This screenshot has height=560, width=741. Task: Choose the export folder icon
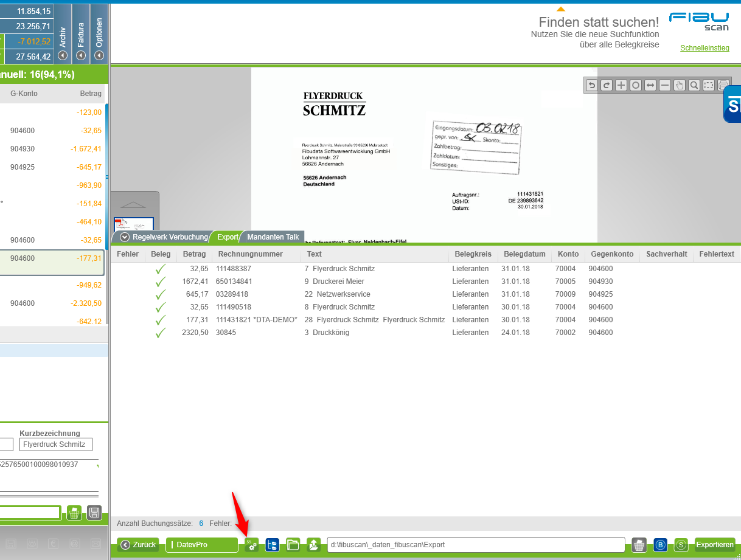[x=293, y=545]
